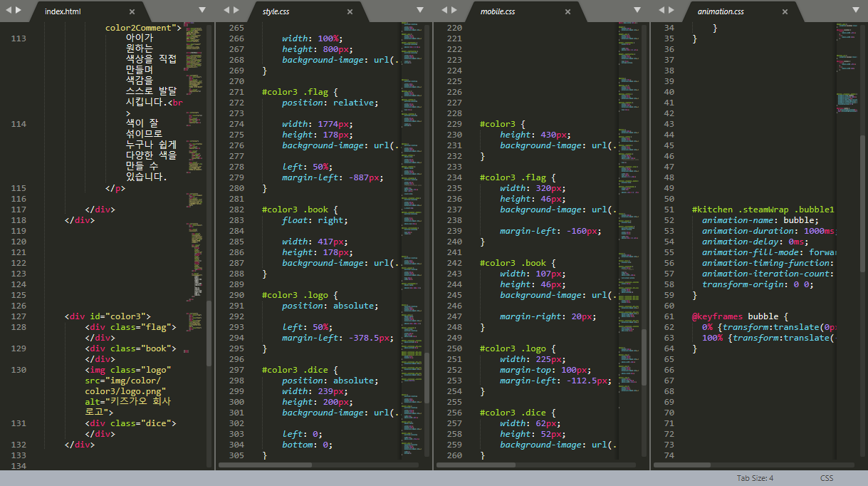Click the style.css minimap

[x=412, y=242]
